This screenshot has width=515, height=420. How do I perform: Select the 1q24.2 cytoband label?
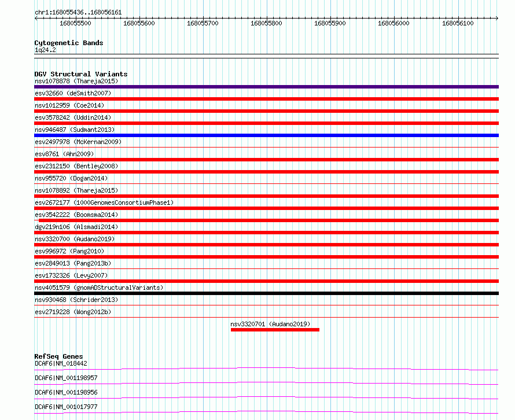click(x=45, y=50)
